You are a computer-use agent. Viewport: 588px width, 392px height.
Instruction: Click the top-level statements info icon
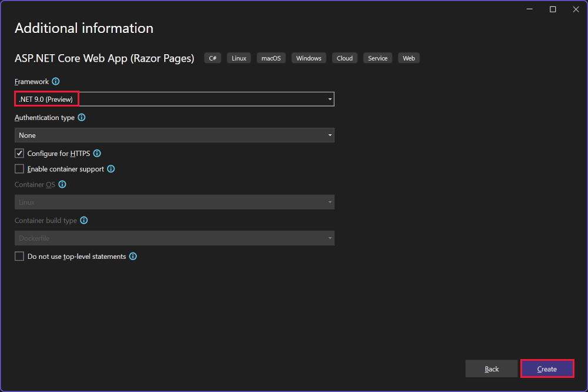pyautogui.click(x=133, y=257)
